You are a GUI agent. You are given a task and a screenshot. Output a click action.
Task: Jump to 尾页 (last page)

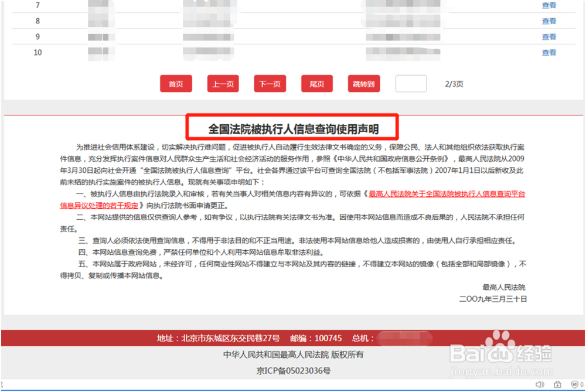click(316, 83)
